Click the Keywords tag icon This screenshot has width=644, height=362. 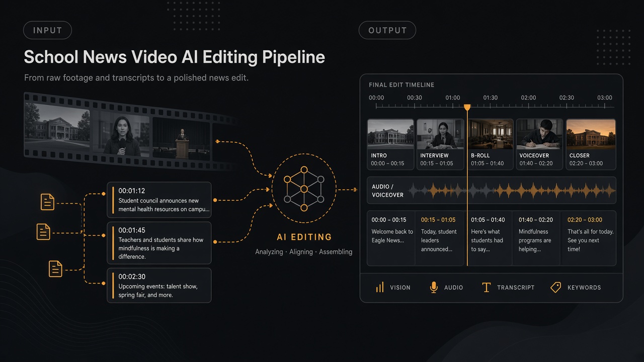[555, 288]
